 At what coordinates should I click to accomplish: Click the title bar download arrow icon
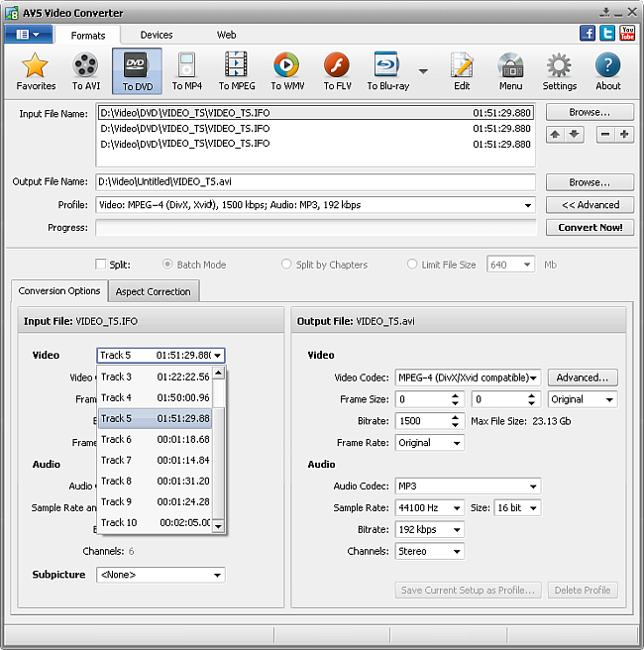[604, 13]
